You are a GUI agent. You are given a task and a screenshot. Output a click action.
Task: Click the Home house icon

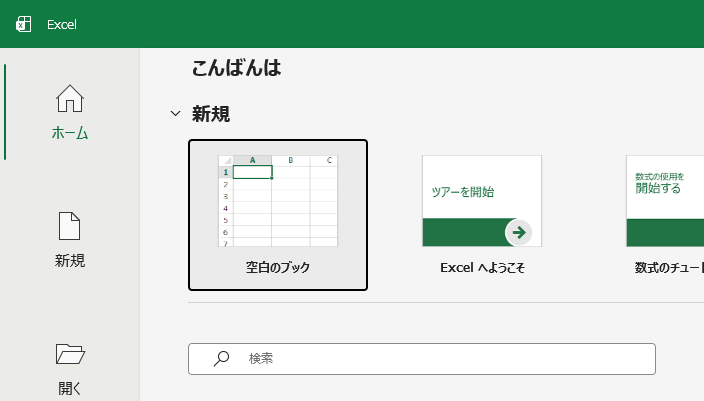70,98
